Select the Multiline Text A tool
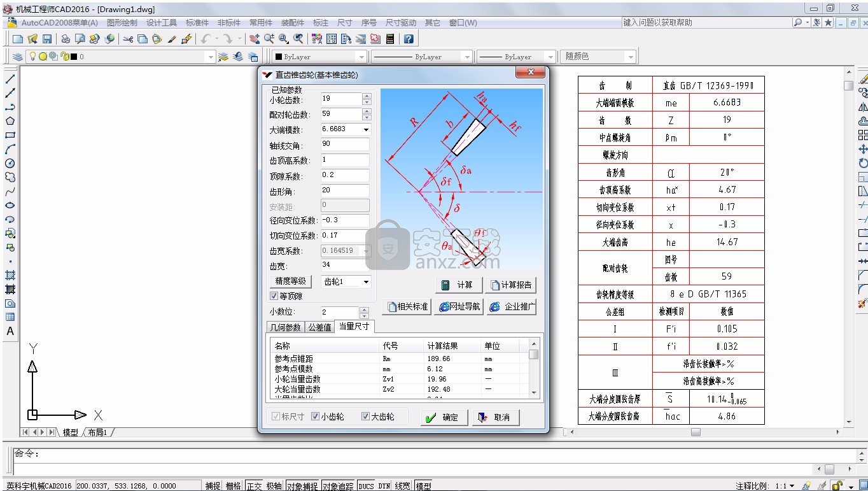868x491 pixels. (10, 331)
